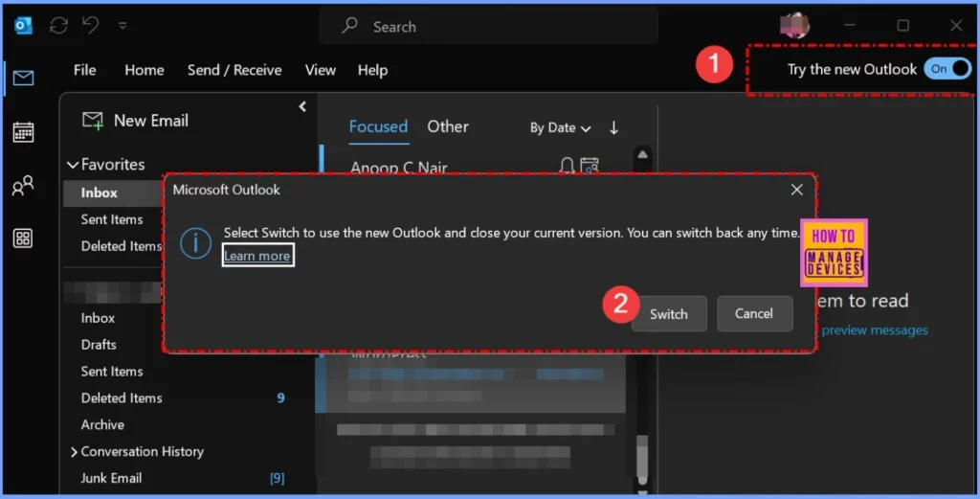Image resolution: width=980 pixels, height=499 pixels.
Task: Switch to the Send / Receive tab
Action: [x=234, y=70]
